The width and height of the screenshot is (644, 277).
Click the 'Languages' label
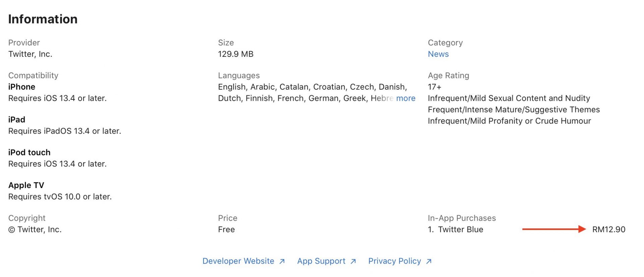pyautogui.click(x=239, y=76)
